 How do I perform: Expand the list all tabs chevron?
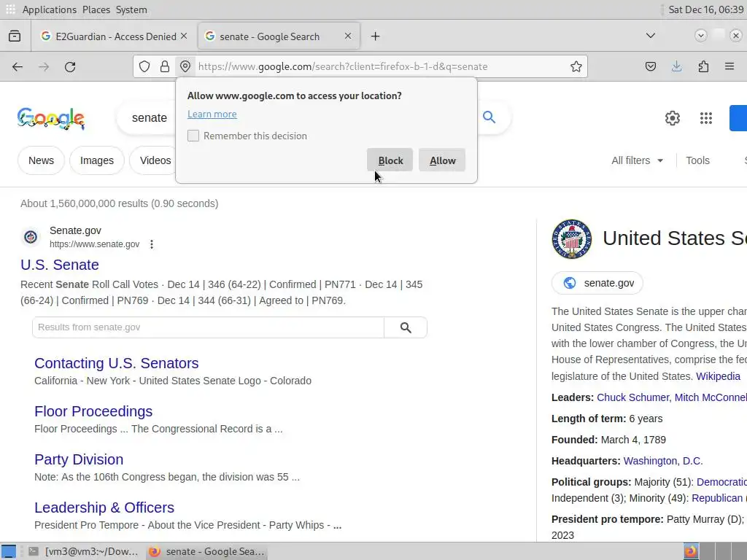tap(650, 36)
